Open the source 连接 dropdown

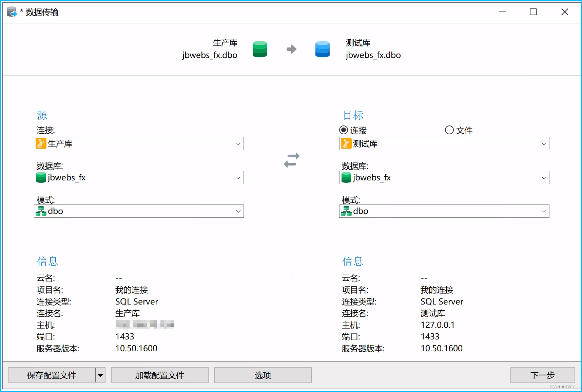click(x=238, y=143)
